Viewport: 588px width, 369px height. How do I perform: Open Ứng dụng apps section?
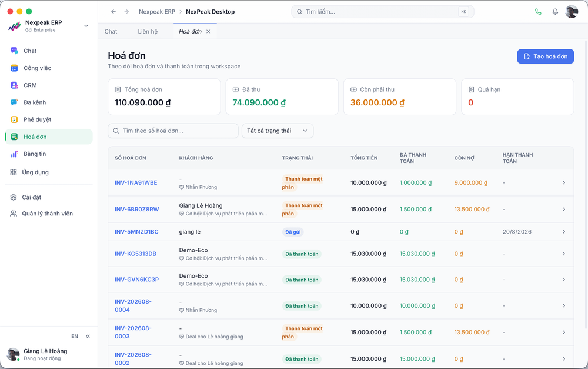point(49,172)
